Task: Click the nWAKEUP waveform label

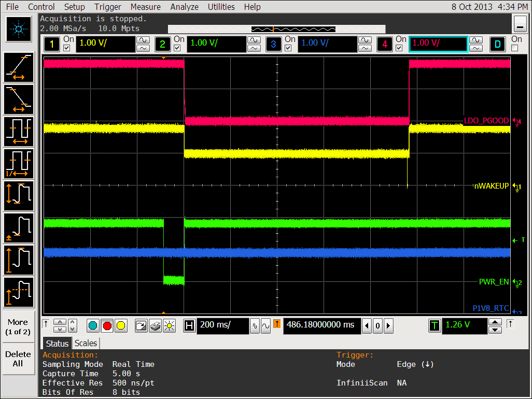Action: coord(491,186)
